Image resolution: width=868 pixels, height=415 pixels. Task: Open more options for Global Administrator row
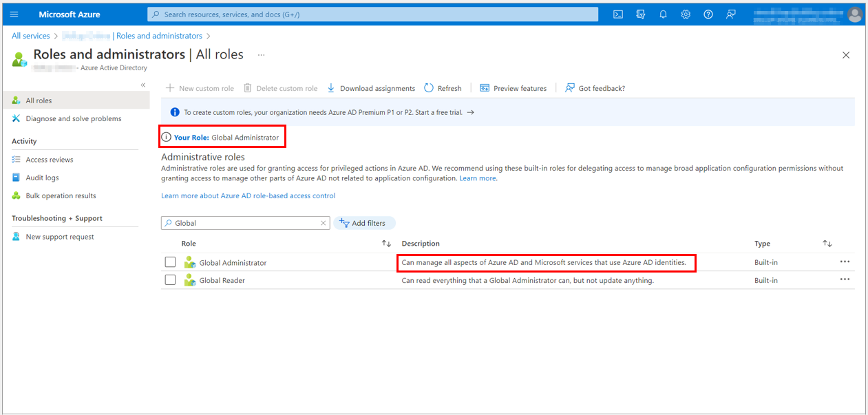[845, 262]
